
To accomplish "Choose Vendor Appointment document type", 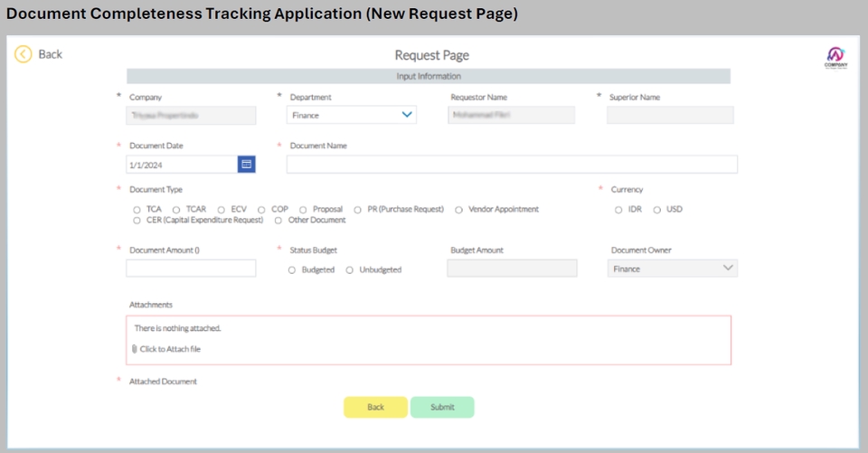I will 459,210.
